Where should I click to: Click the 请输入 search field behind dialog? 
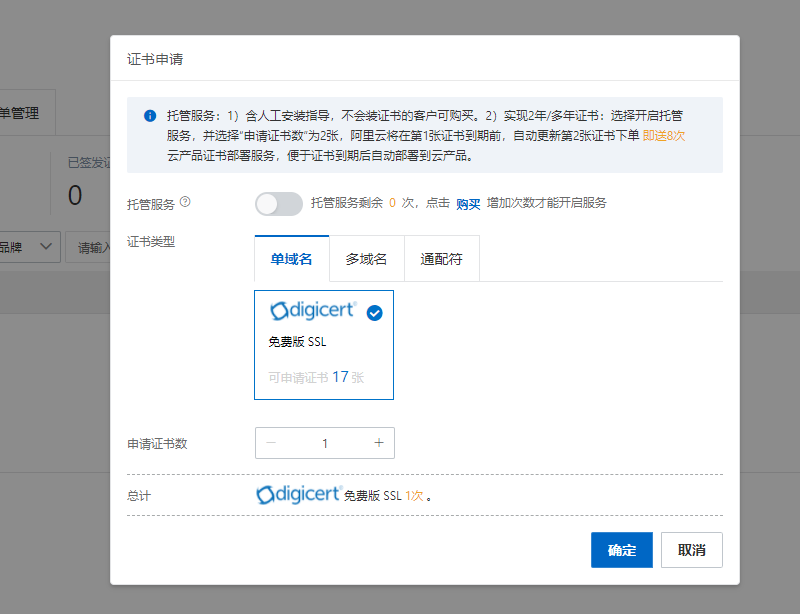click(88, 247)
